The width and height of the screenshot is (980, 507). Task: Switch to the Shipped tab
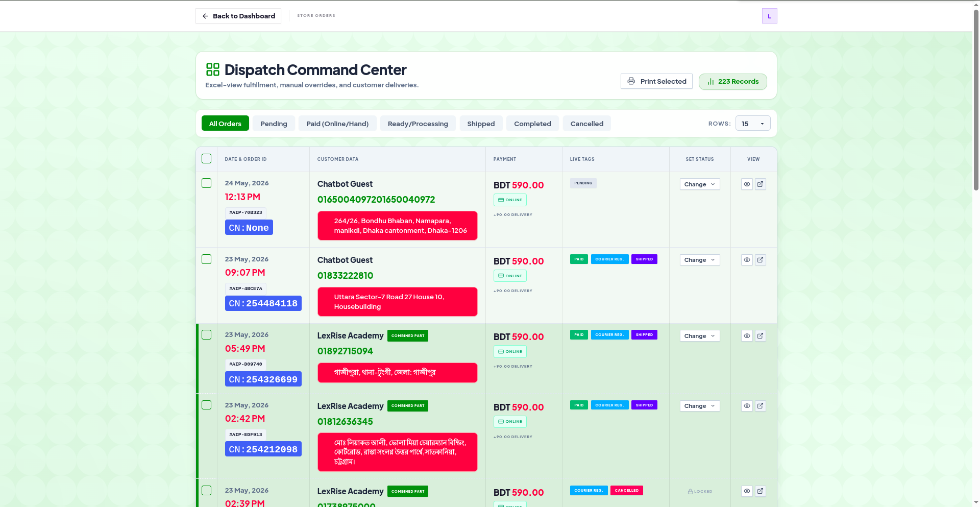coord(481,124)
